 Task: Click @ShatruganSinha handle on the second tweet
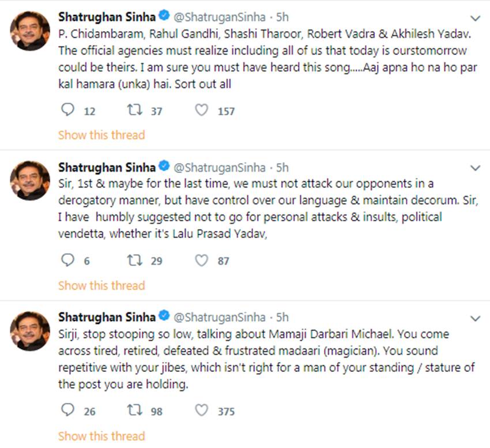[220, 168]
